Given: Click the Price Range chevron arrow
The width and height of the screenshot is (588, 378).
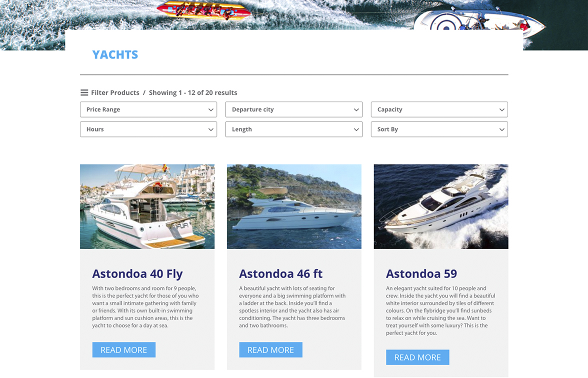Looking at the screenshot, I should coord(211,110).
